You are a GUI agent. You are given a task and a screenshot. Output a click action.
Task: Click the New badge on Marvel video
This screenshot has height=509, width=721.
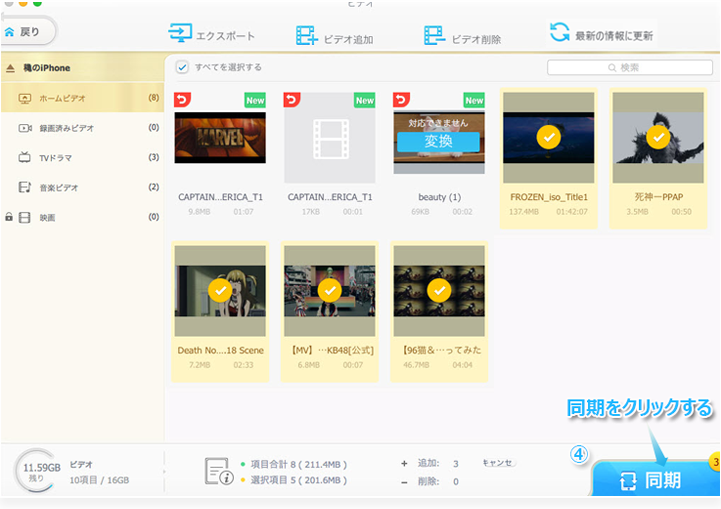point(255,100)
